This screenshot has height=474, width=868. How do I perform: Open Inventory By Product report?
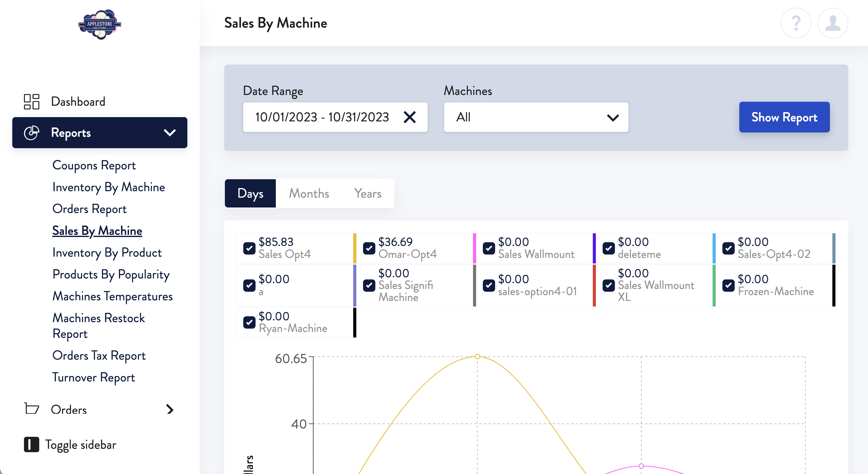[107, 253]
